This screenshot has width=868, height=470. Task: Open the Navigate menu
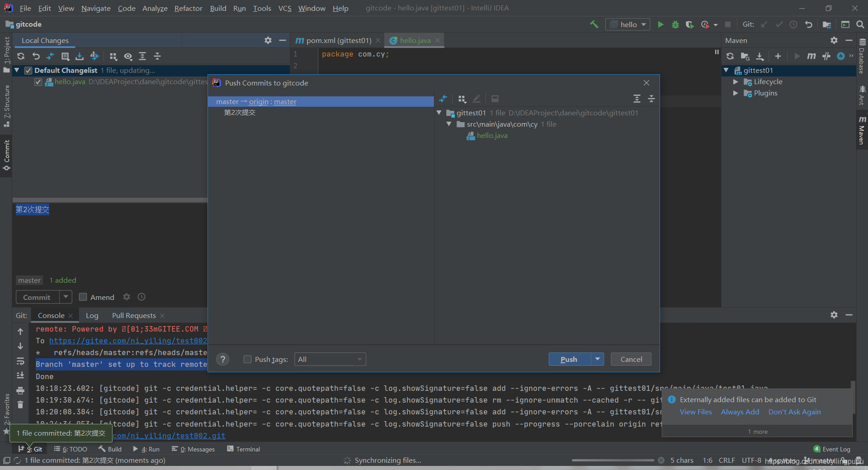pos(96,8)
